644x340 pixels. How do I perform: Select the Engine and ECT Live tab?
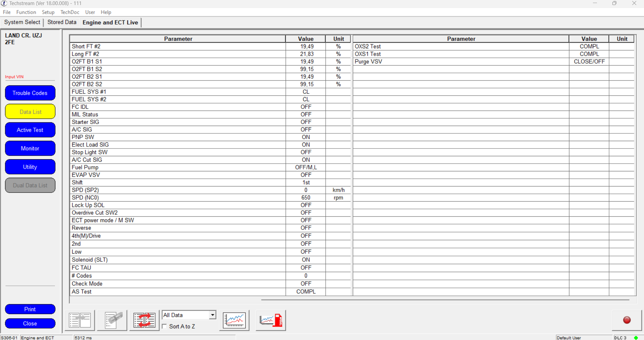(x=110, y=23)
